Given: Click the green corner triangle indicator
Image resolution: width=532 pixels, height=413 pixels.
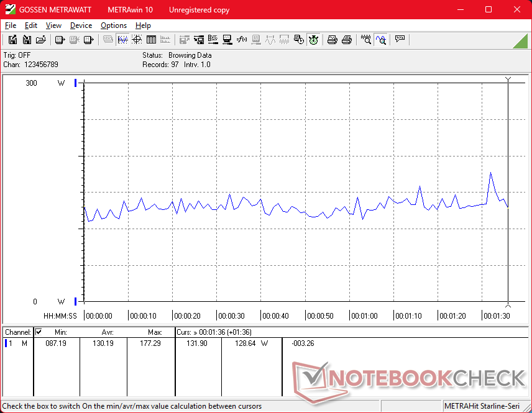Looking at the screenshot, I should (x=521, y=41).
